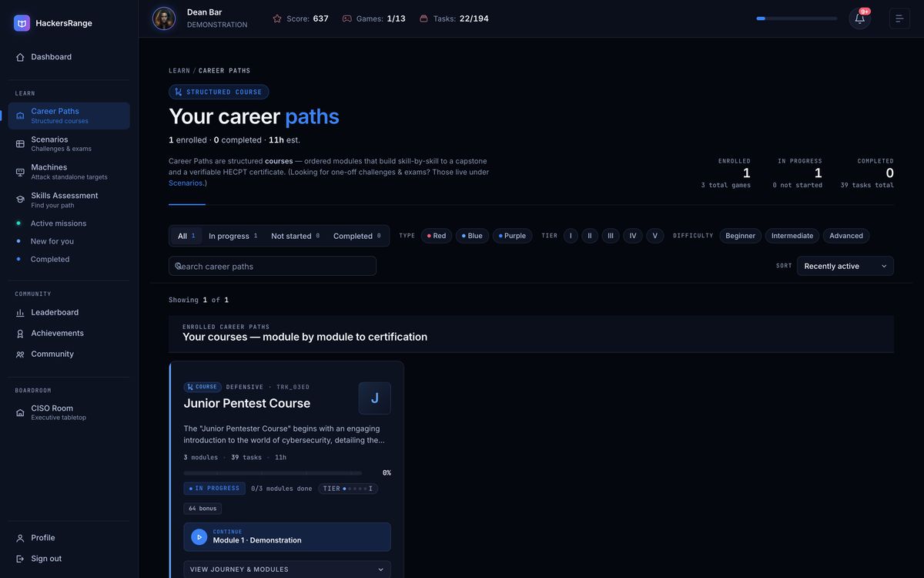Open the notifications bell
The height and width of the screenshot is (578, 924).
[x=859, y=18]
